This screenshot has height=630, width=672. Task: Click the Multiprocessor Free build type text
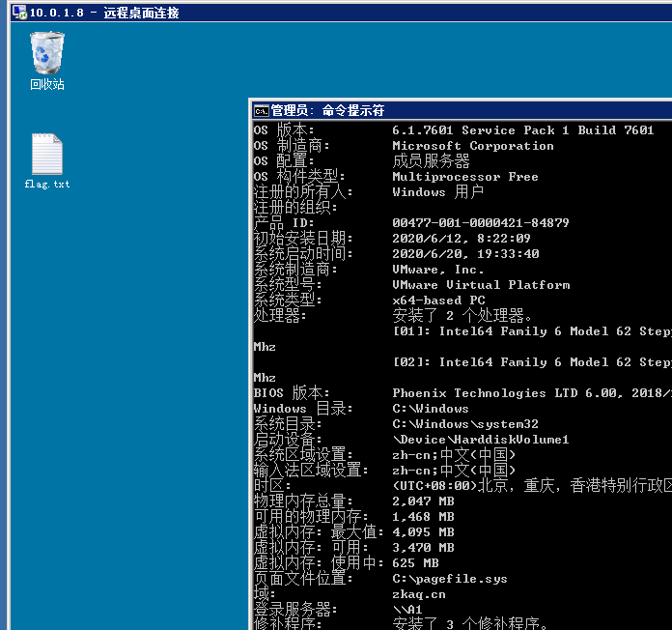pyautogui.click(x=465, y=177)
